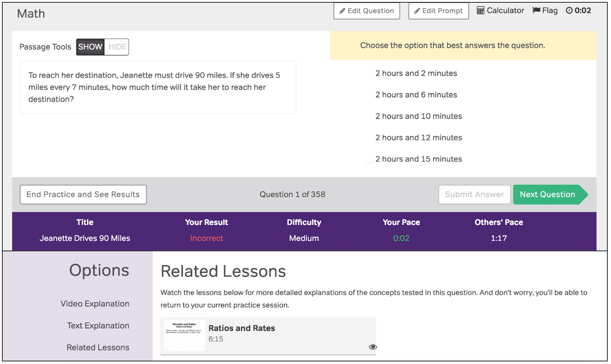Flag this question for review
The height and width of the screenshot is (364, 611).
coord(545,10)
